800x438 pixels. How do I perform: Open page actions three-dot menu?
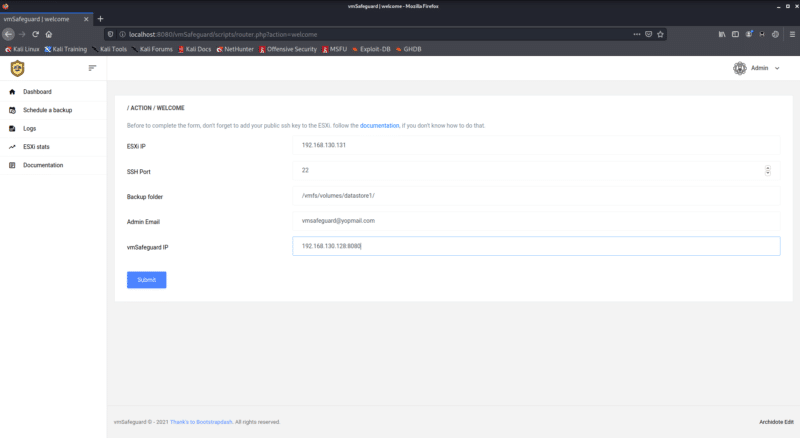pos(637,34)
